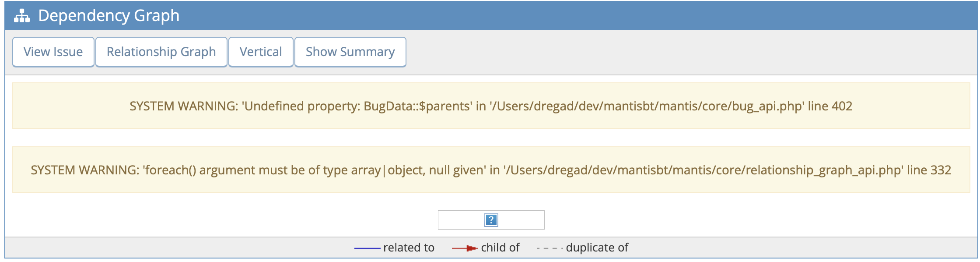Screen dimensions: 980x262
Task: Click the 'related to' legend label
Action: point(409,248)
